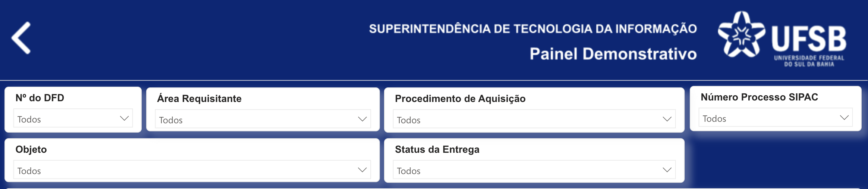Click the Status da Entrega chevron arrow
Viewport: 868px width, 189px height.
click(x=667, y=170)
